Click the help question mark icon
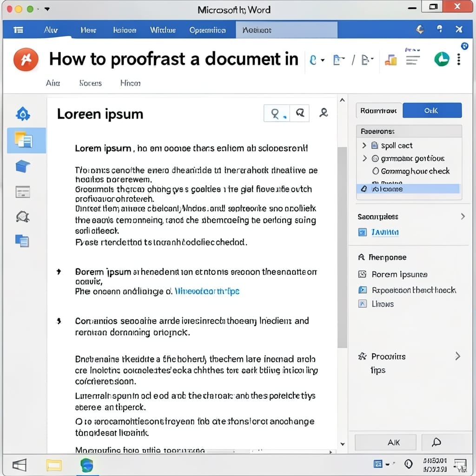The height and width of the screenshot is (476, 476). [x=440, y=29]
